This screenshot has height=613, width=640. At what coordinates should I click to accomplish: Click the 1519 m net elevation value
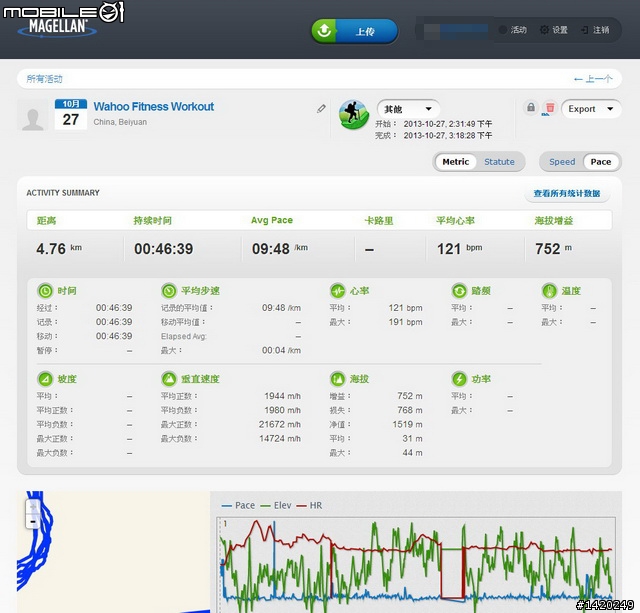tap(407, 424)
